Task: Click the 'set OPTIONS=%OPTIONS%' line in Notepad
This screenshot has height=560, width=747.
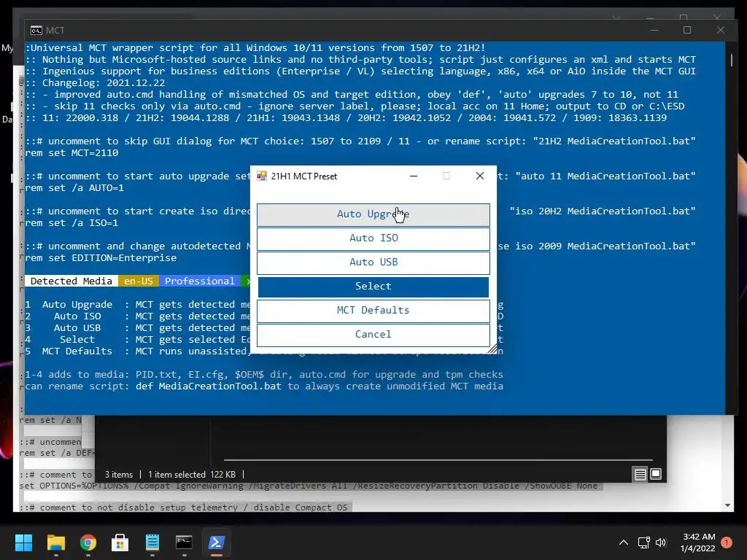Action: click(309, 486)
